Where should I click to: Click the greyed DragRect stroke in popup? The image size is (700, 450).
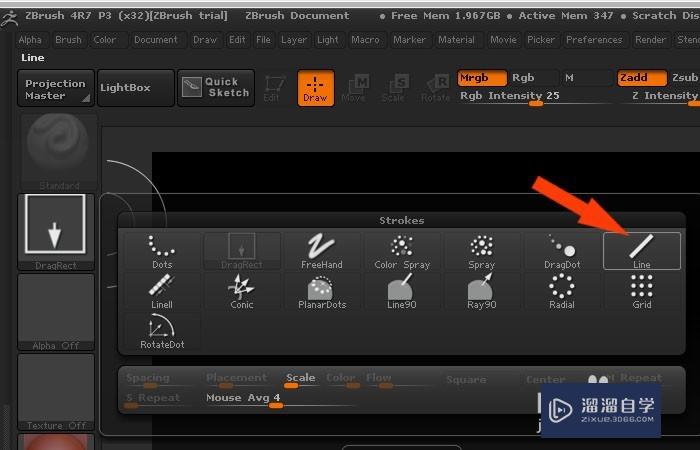tap(242, 251)
